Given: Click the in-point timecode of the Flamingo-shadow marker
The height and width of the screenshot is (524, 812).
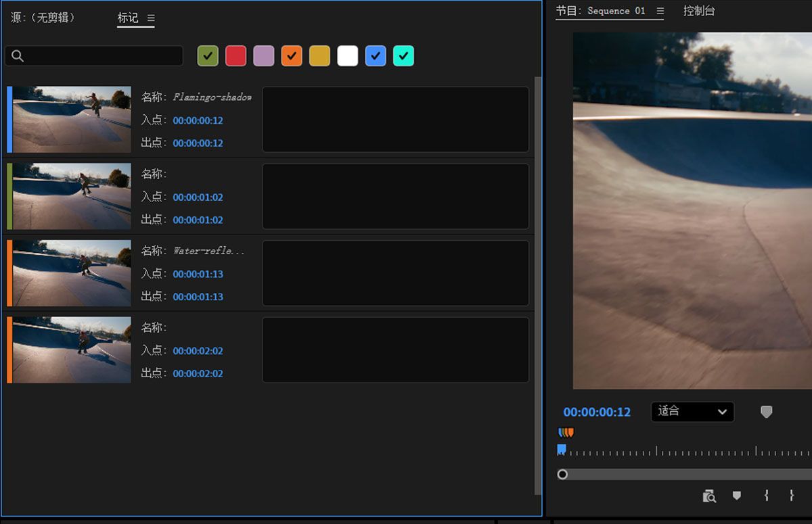Looking at the screenshot, I should 197,120.
